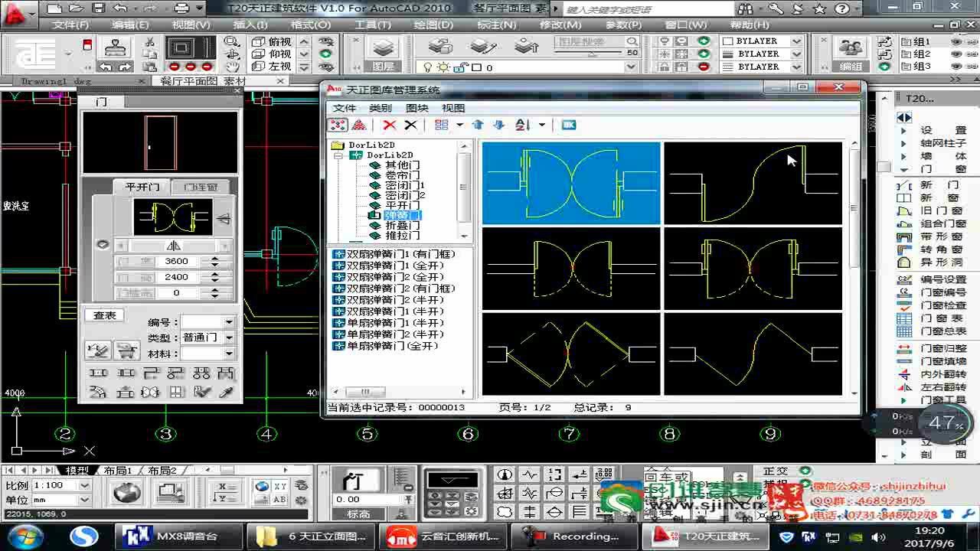Select 平开门 category in tree
The height and width of the screenshot is (551, 980).
tap(402, 205)
